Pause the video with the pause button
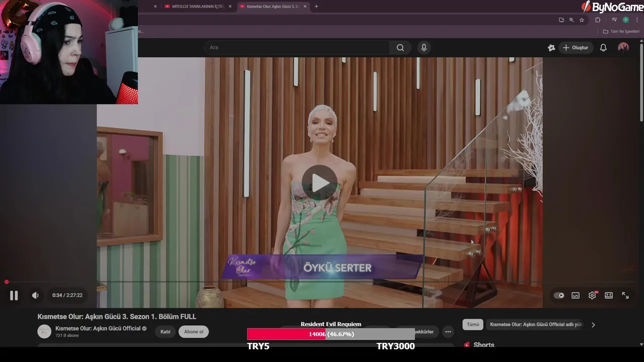 pyautogui.click(x=14, y=296)
